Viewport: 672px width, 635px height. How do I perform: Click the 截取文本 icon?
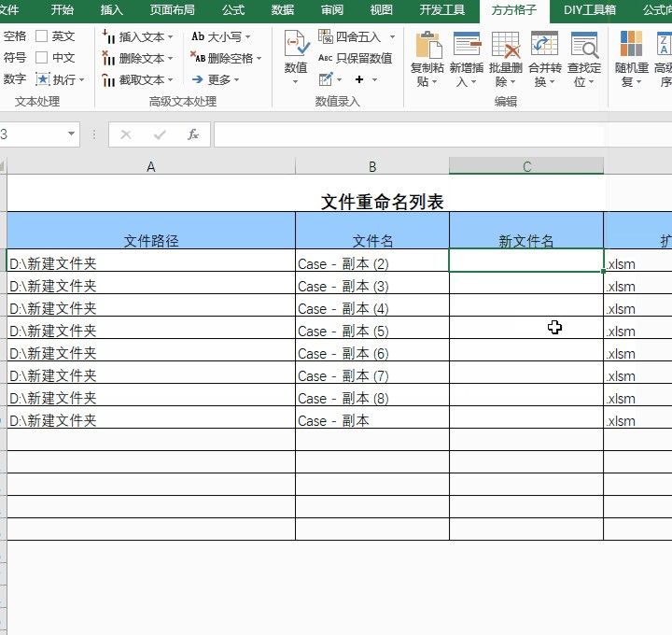click(108, 79)
